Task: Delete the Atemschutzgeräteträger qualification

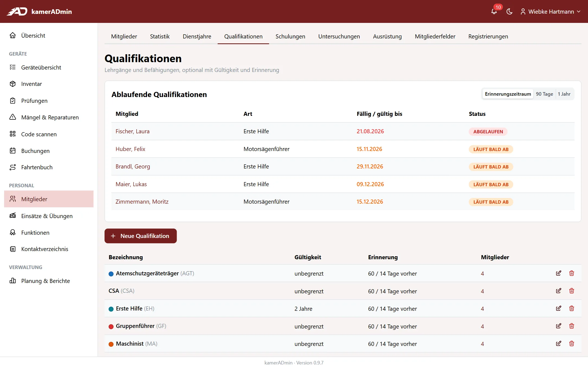Action: pos(572,273)
